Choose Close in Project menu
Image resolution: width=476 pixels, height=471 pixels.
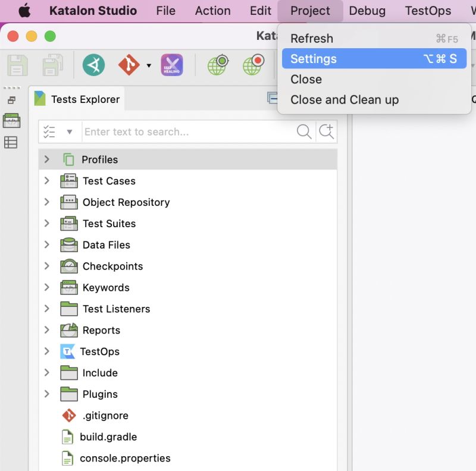pos(374,79)
